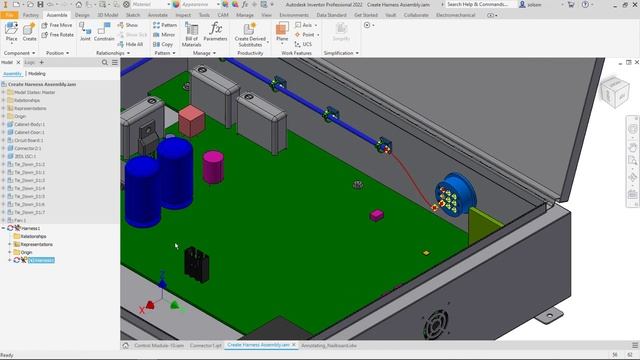The image size is (640, 360).
Task: Open the Model browser hamburger menu
Action: coord(115,62)
